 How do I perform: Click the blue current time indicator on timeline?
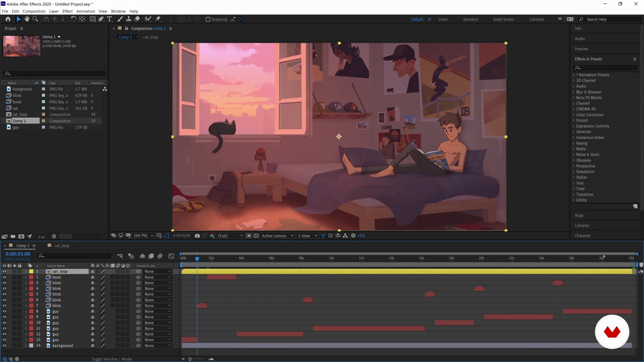pyautogui.click(x=197, y=259)
